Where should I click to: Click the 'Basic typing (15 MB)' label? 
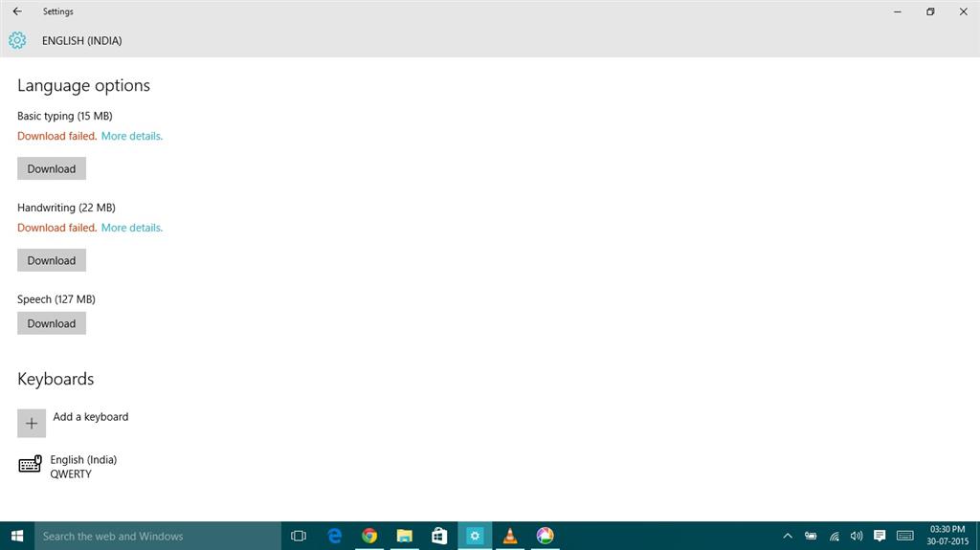(65, 117)
